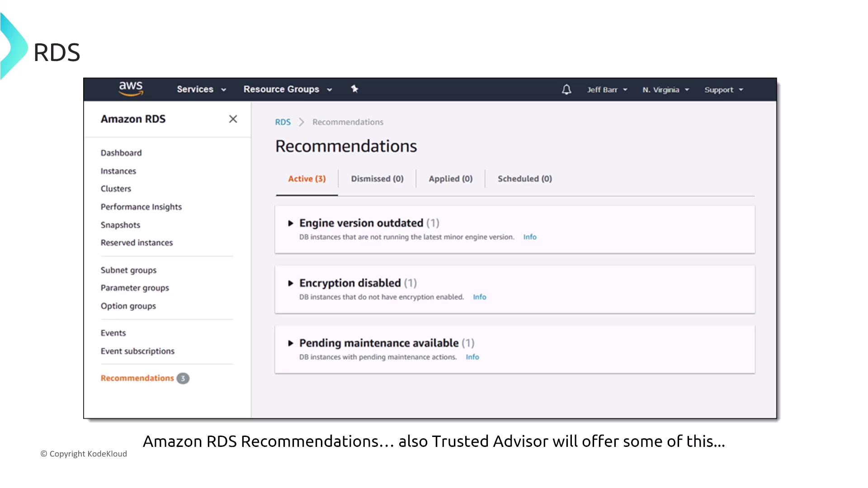Click the AWS logo icon
Image resolution: width=868 pixels, height=488 pixels.
coord(131,89)
